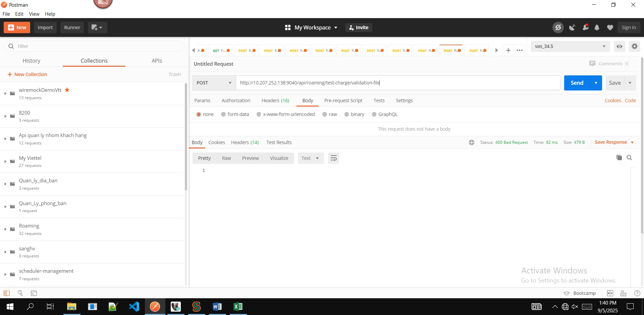
Task: Open manage environments gear icon
Action: (x=634, y=47)
